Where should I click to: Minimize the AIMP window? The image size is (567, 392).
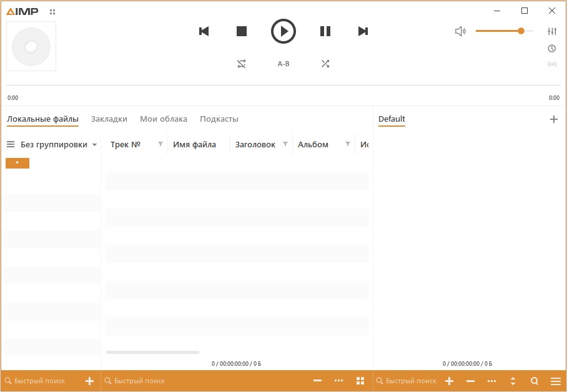click(497, 11)
